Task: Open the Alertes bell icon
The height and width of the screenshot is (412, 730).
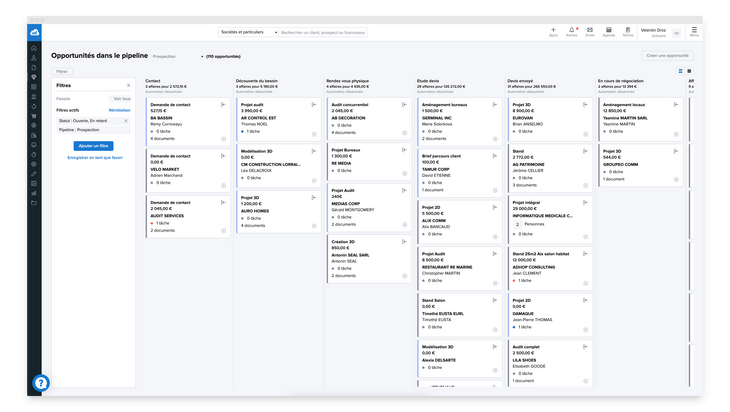Action: [x=572, y=32]
